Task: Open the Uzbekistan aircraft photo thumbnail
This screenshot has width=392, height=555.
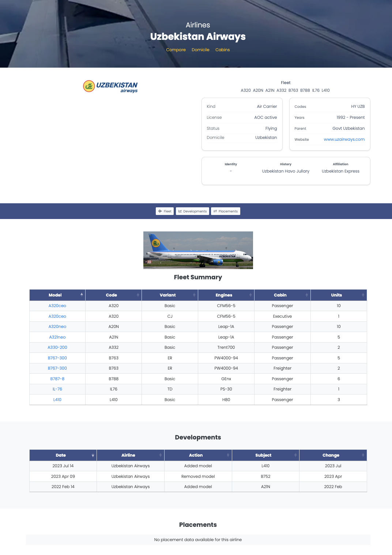Action: coord(198,250)
